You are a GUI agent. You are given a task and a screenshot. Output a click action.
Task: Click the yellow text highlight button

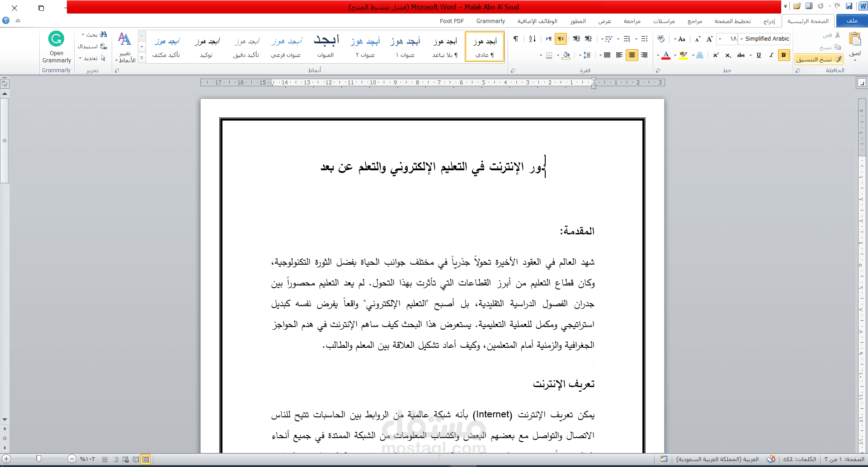click(684, 55)
